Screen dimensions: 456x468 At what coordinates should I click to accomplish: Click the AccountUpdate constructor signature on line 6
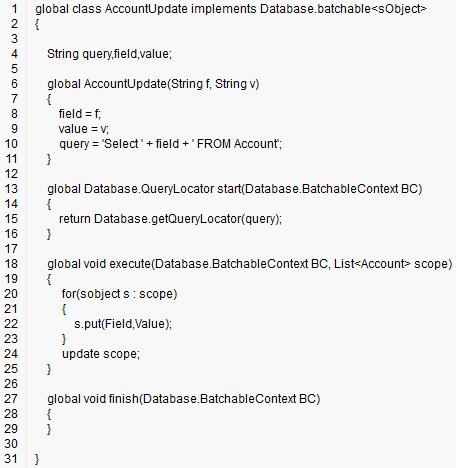pos(153,84)
